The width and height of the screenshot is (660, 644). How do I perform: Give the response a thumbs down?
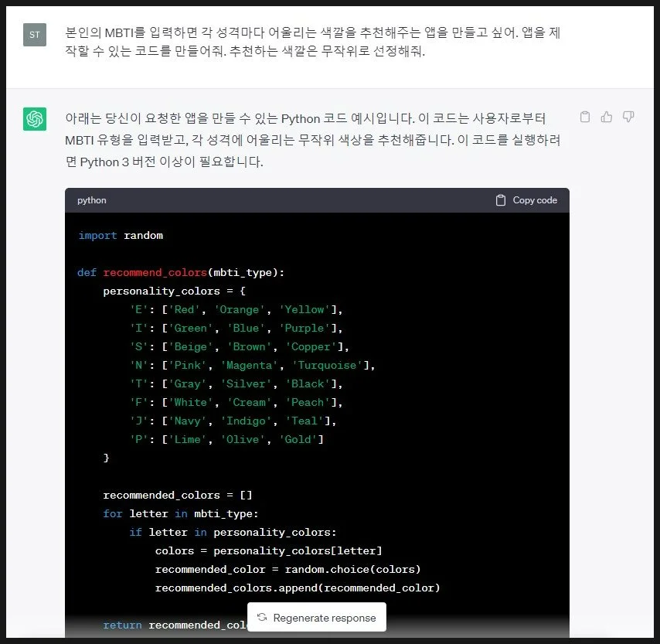point(628,117)
